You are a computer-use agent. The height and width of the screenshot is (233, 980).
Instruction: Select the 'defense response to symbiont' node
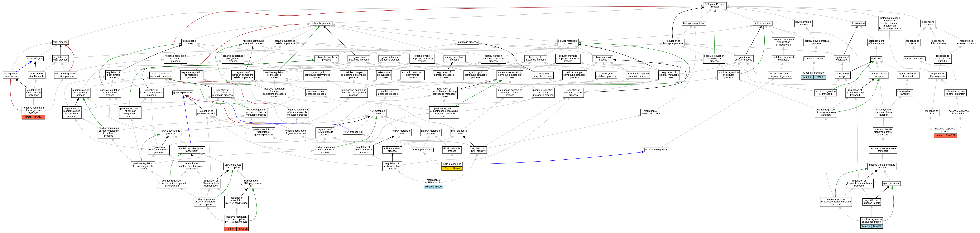[959, 112]
